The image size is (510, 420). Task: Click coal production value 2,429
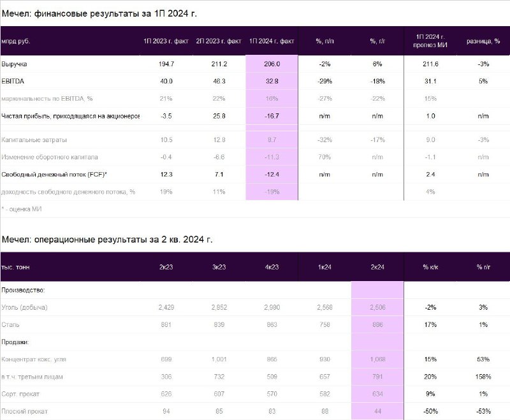[166, 307]
